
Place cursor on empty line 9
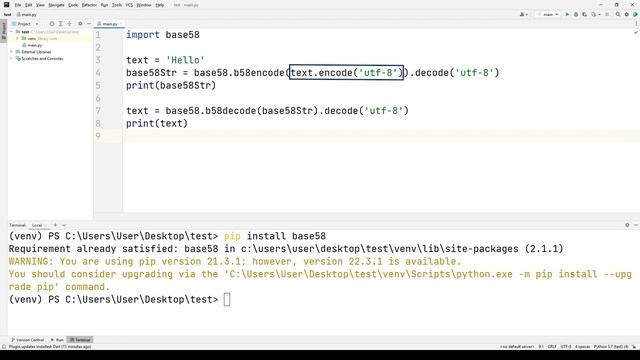coord(381,136)
